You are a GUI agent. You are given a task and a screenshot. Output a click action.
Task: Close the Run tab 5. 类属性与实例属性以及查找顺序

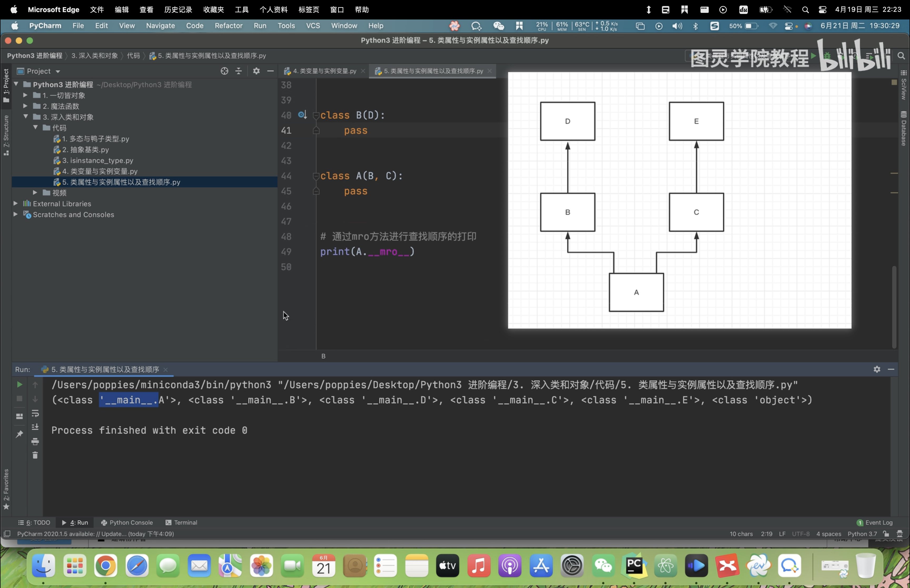pyautogui.click(x=165, y=370)
